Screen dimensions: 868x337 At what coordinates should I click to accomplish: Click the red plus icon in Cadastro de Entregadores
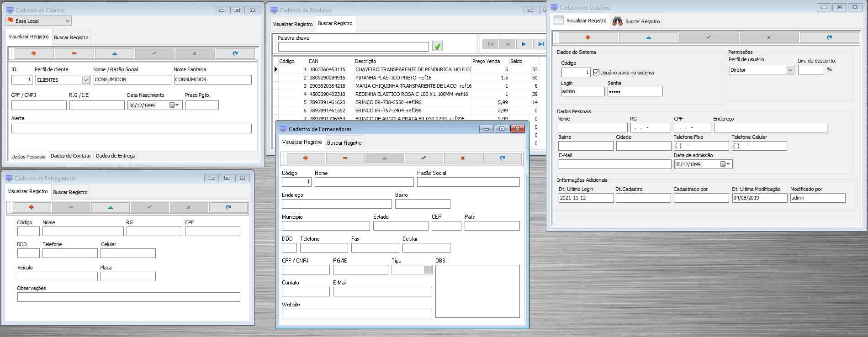point(32,207)
